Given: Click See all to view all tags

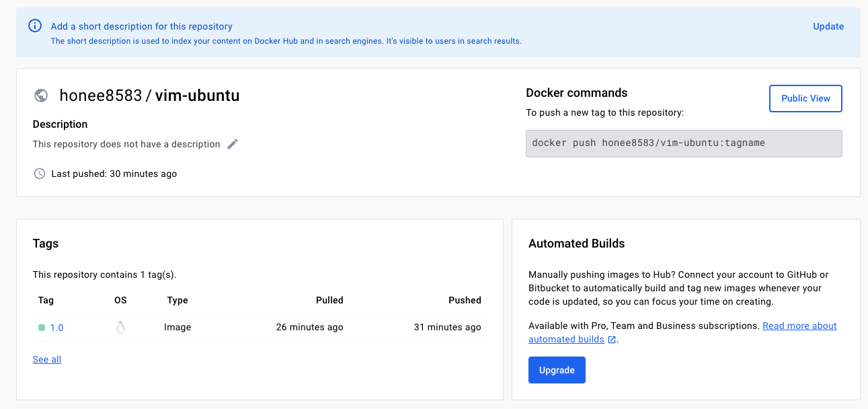Looking at the screenshot, I should point(47,359).
